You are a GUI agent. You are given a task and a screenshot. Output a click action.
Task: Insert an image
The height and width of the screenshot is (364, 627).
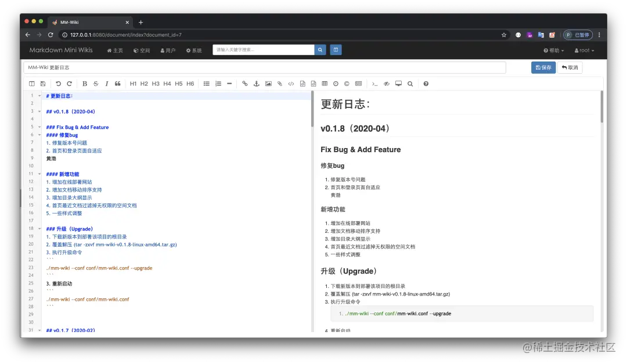pos(268,84)
